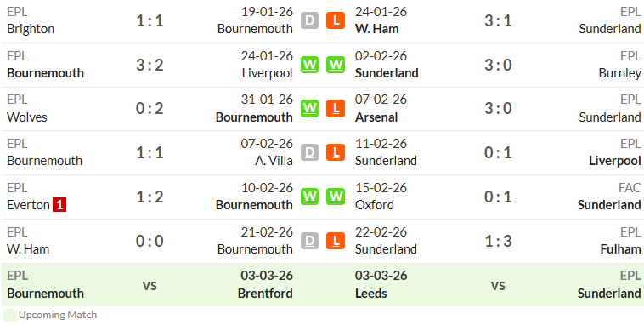The width and height of the screenshot is (644, 325).
Task: Click the Upcoming Match legend swatch
Action: 10,315
